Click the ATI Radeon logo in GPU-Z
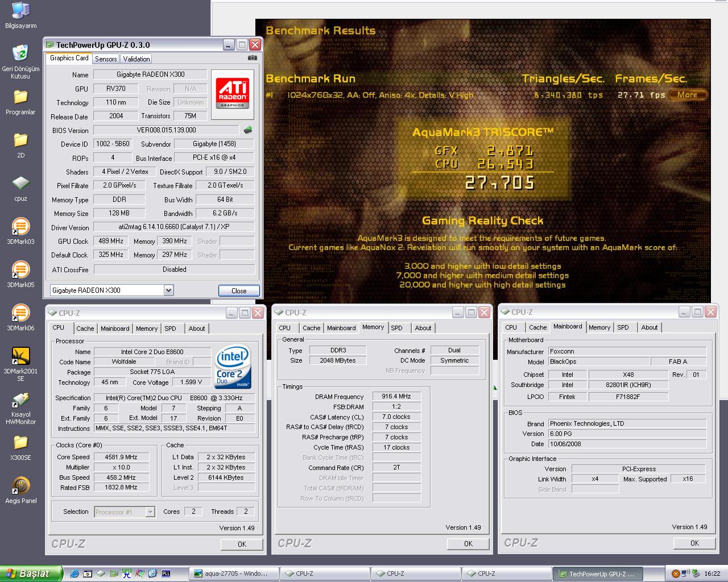 [x=232, y=94]
